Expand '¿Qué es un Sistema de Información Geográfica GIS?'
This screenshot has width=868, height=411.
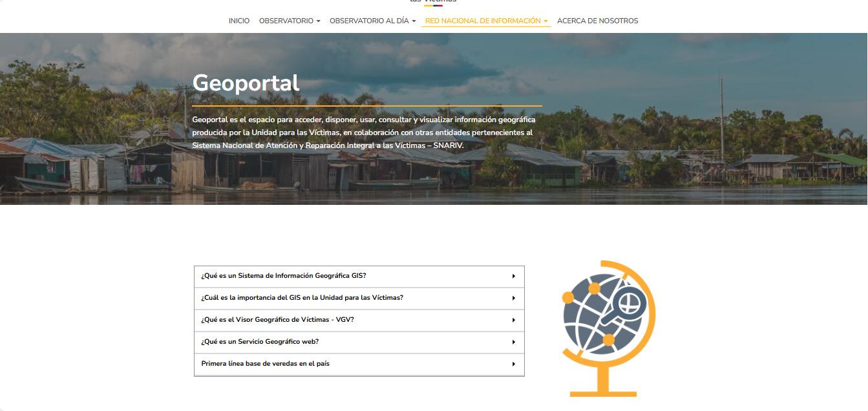tap(359, 276)
